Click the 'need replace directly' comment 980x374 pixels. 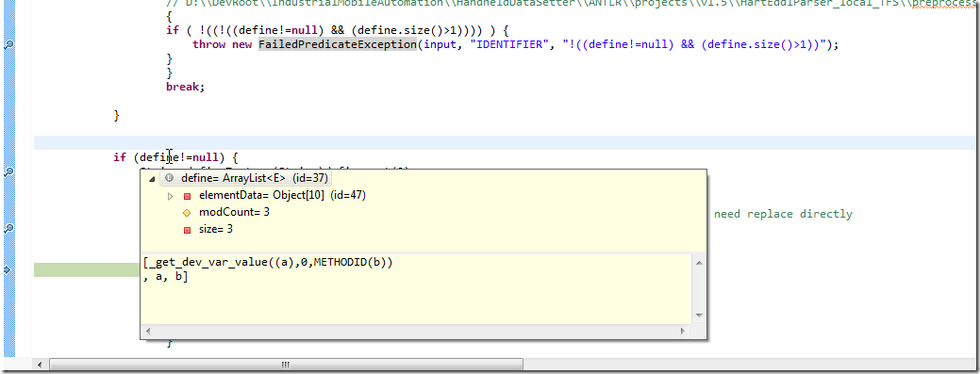[783, 214]
